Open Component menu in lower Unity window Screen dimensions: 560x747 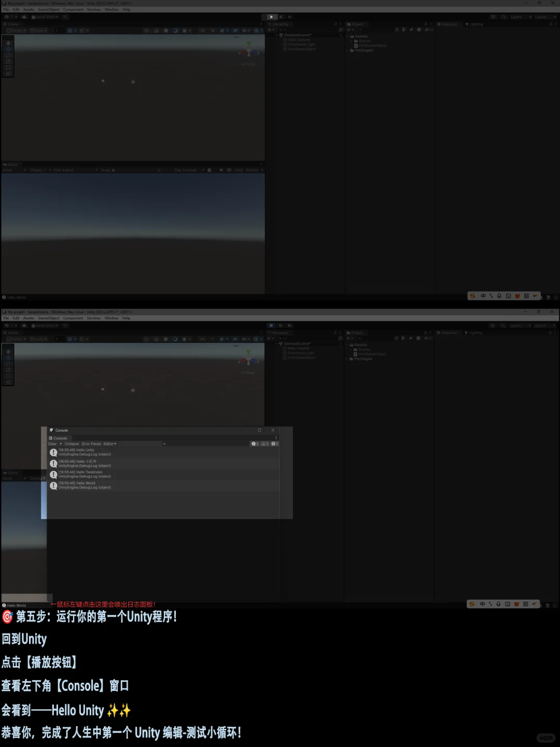(x=73, y=318)
